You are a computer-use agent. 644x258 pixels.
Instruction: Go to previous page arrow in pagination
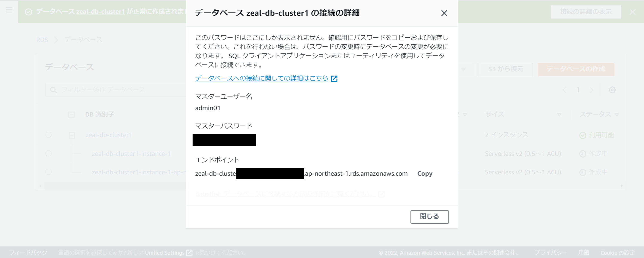565,90
